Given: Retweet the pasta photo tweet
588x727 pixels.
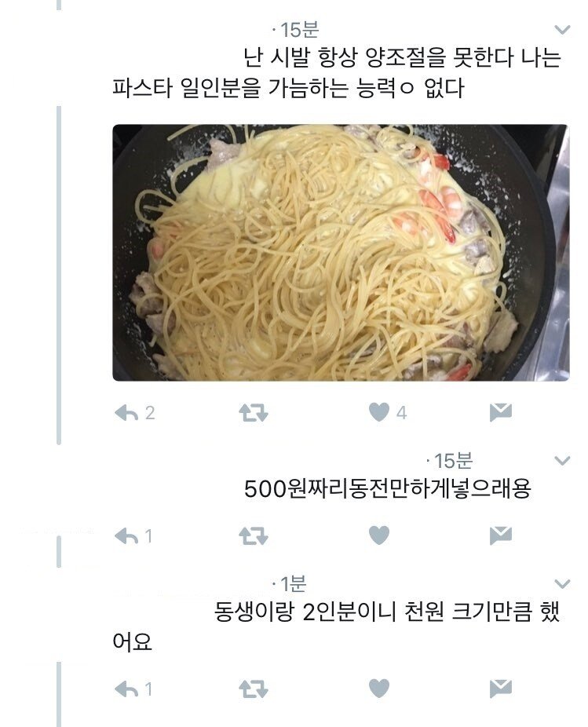Looking at the screenshot, I should coord(254,412).
